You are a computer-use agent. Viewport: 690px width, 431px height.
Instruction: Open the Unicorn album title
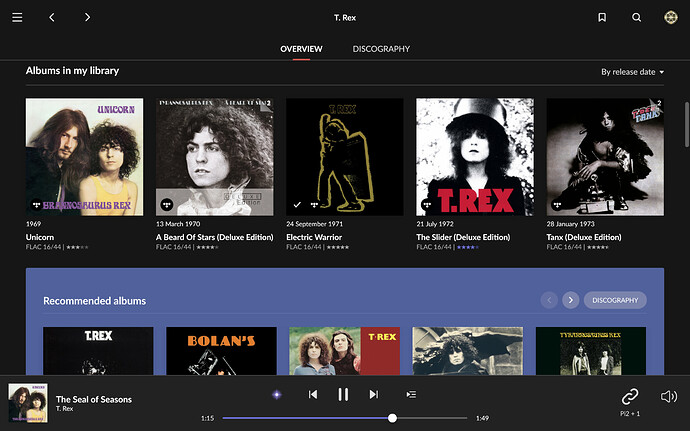tap(40, 237)
